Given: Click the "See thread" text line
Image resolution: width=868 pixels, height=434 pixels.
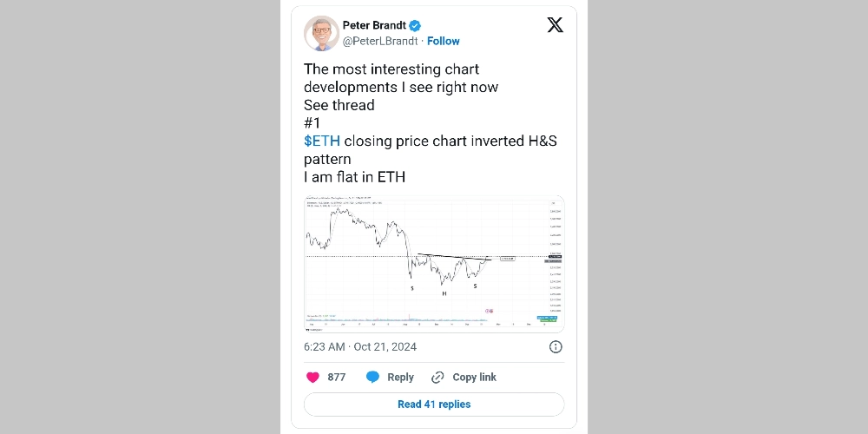Looking at the screenshot, I should pos(339,105).
